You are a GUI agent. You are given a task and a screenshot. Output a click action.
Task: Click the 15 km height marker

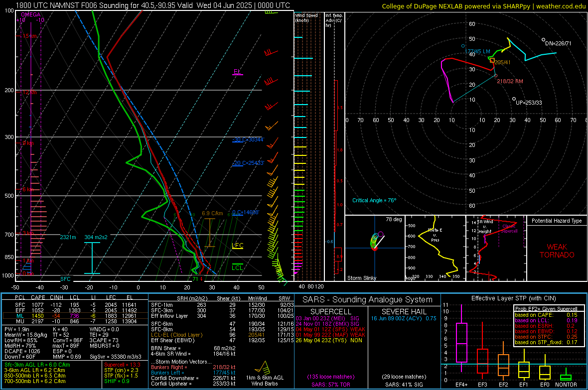point(29,36)
